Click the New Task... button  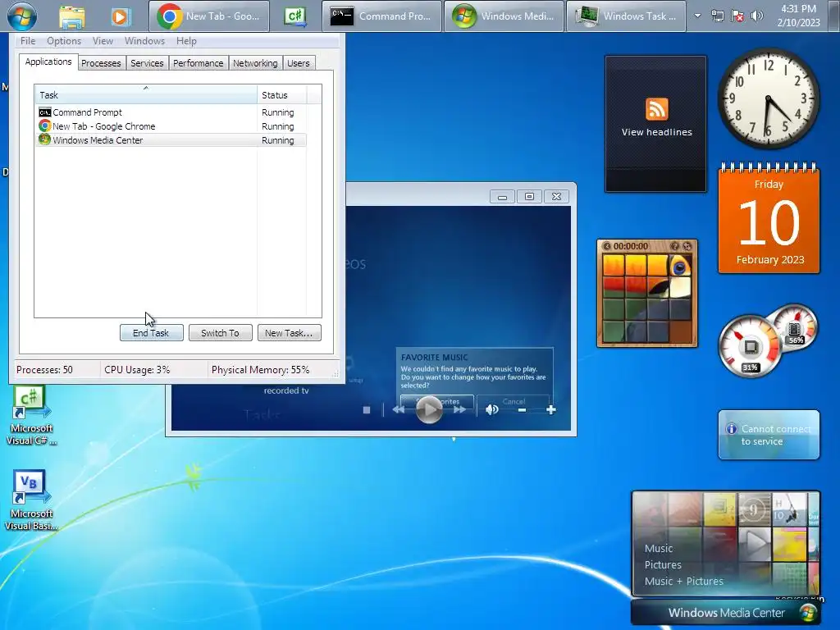pyautogui.click(x=290, y=333)
